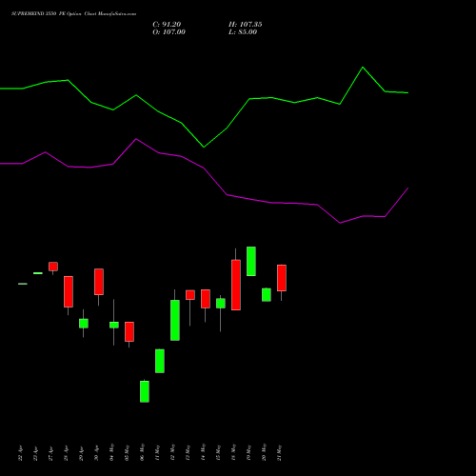Click the red candlestick for 18 May
The height and width of the screenshot is (476, 476).
236,285
